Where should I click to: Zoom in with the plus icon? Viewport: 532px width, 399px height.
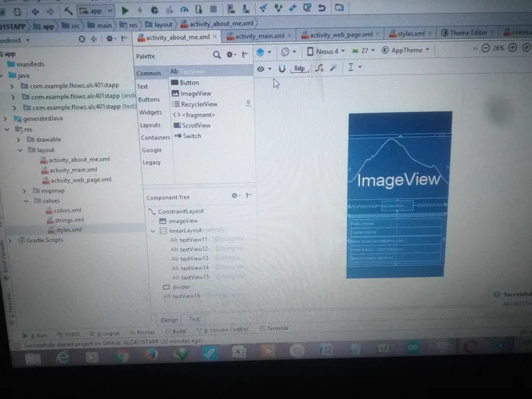[x=512, y=48]
